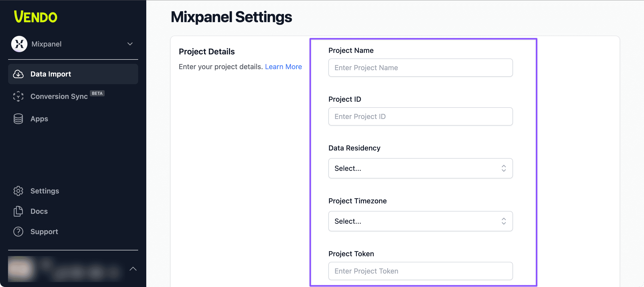Image resolution: width=644 pixels, height=287 pixels.
Task: Click the Settings gear icon
Action: pyautogui.click(x=18, y=191)
